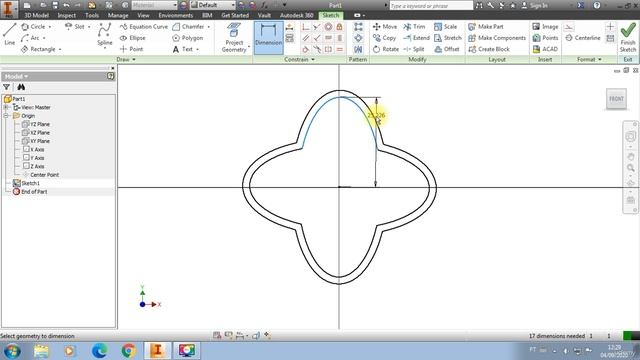Select YZ Plane in browser
640x360 pixels.
click(36, 124)
